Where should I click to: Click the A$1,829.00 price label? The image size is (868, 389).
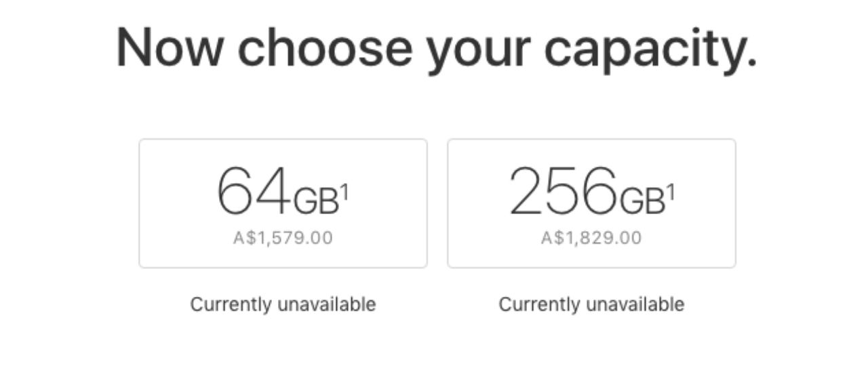click(x=591, y=239)
